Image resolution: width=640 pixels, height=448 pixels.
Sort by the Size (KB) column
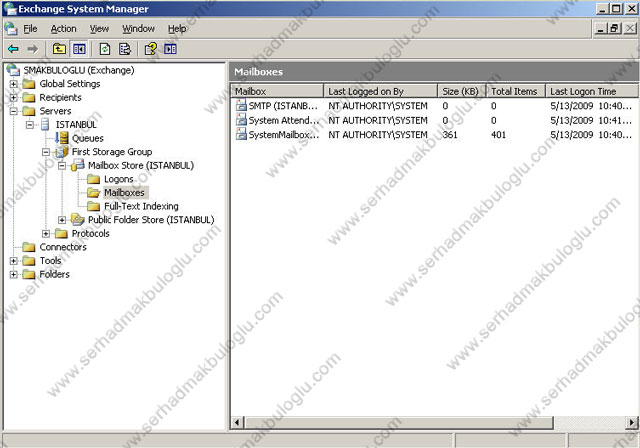click(462, 91)
